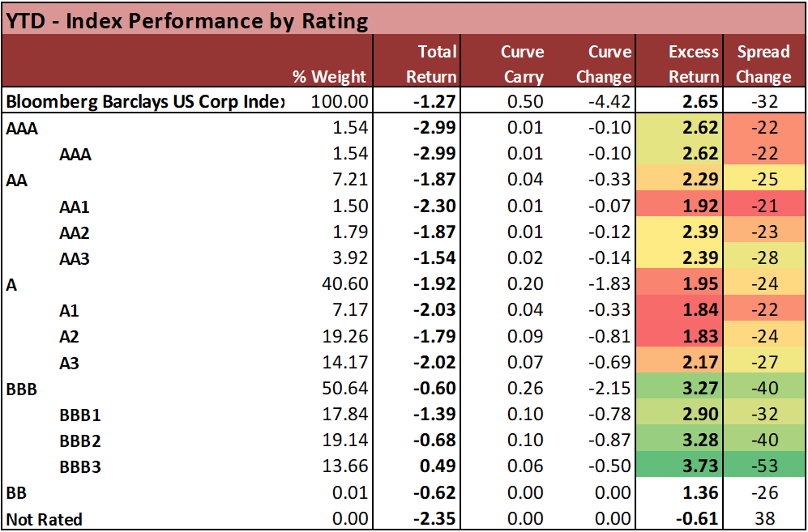Select the Not Rated row label
This screenshot has width=808, height=532.
pos(45,519)
